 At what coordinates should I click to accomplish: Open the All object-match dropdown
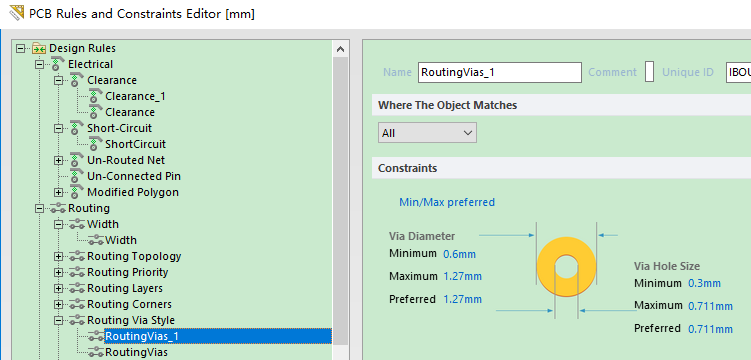[x=427, y=133]
